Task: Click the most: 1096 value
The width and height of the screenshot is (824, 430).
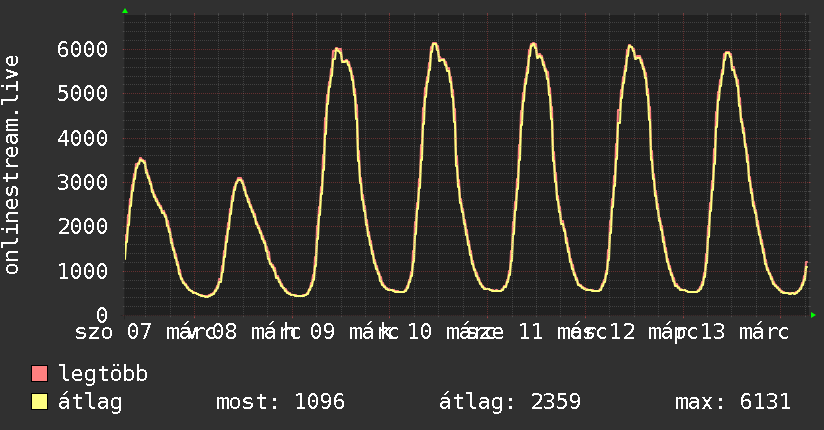Action: pyautogui.click(x=281, y=402)
